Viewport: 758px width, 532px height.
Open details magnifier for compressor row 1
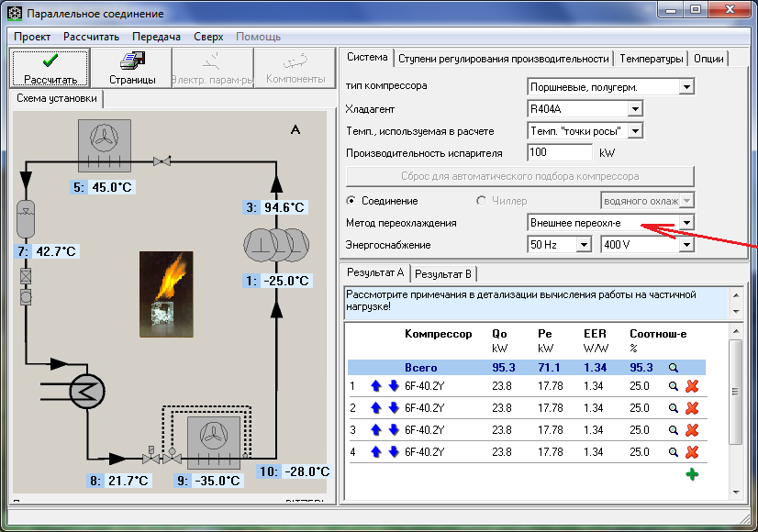pos(673,386)
